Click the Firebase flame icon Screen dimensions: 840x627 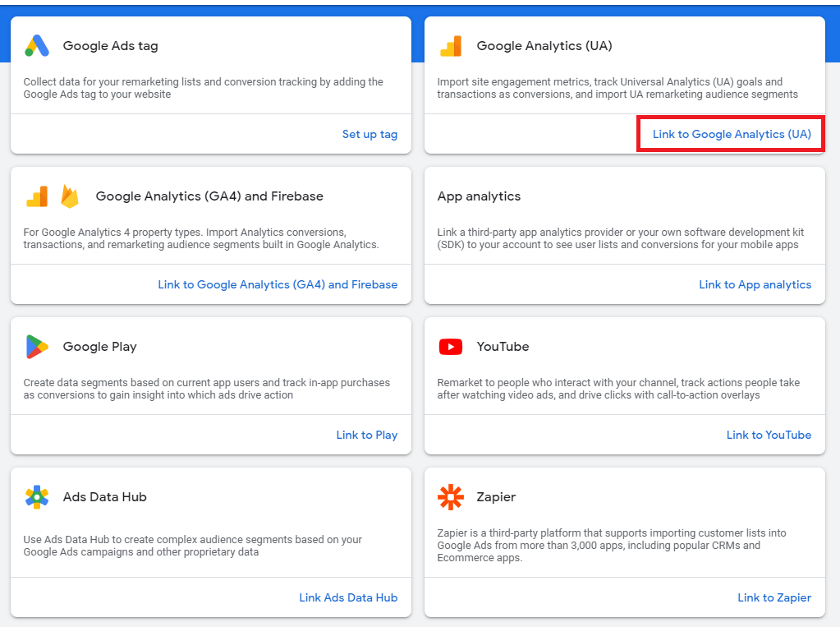point(70,196)
